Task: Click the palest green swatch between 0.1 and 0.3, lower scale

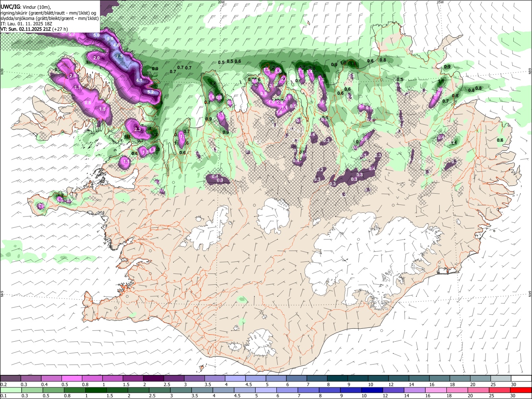Action: click(x=11, y=390)
